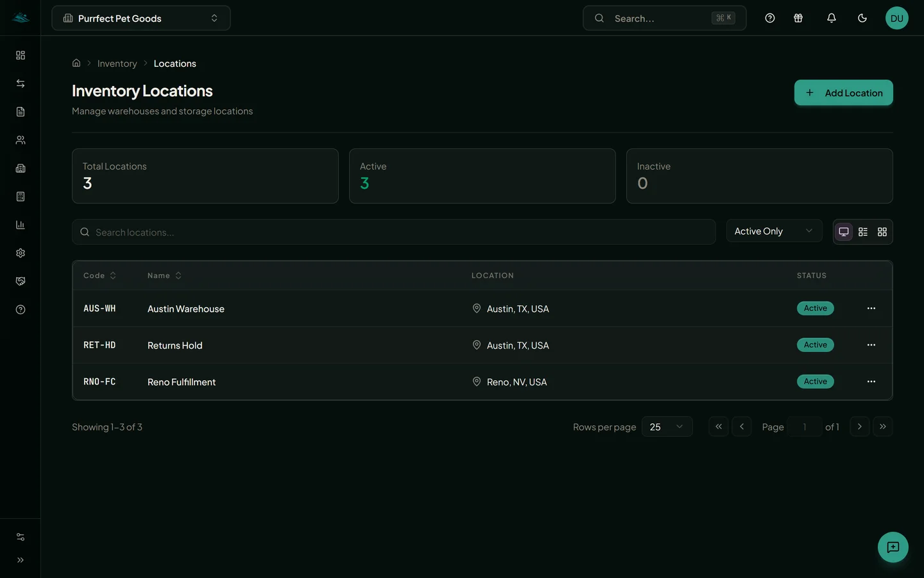Focus the global Search field
924x578 pixels.
coord(665,18)
